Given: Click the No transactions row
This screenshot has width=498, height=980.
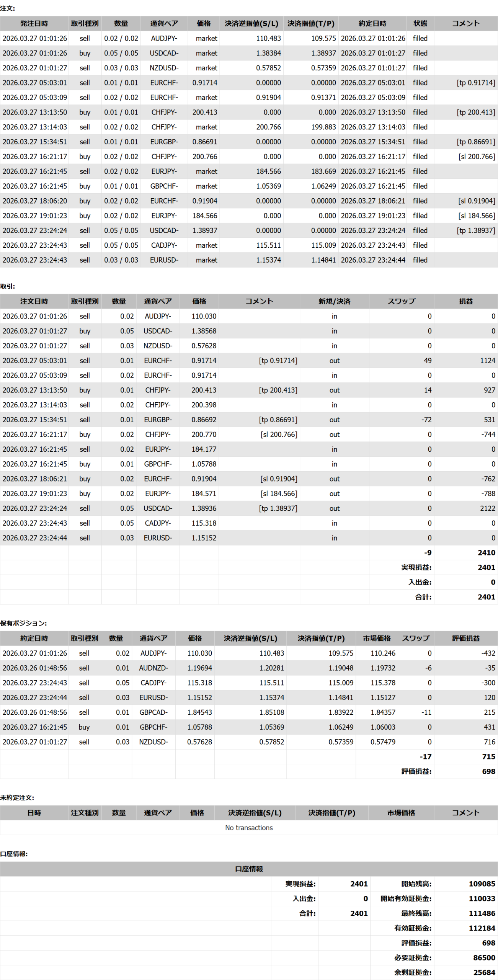Looking at the screenshot, I should 249,828.
